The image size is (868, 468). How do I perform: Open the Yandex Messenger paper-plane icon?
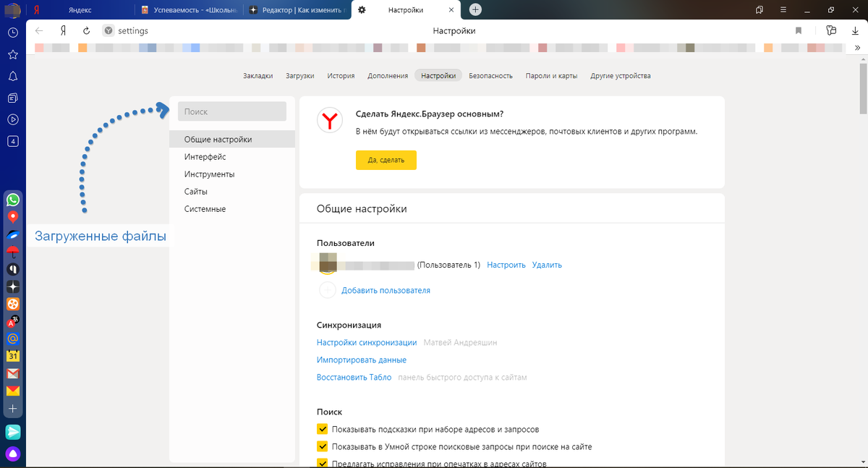coord(13,432)
